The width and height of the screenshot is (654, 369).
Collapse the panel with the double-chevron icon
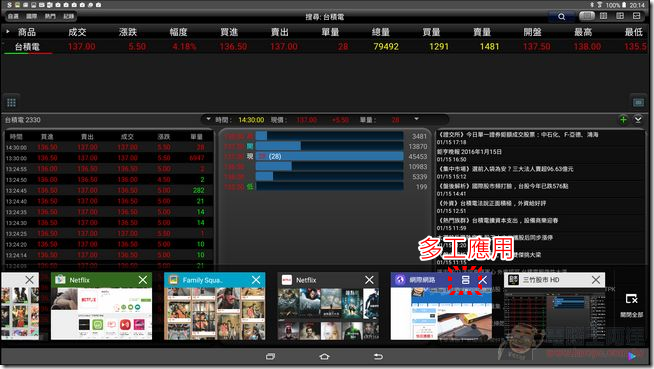click(638, 120)
